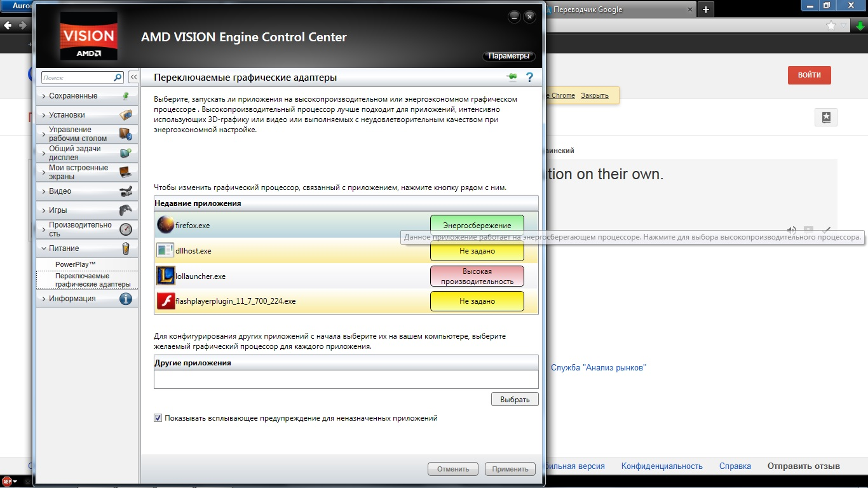
Task: Open the Справка link in browser footer
Action: click(735, 466)
